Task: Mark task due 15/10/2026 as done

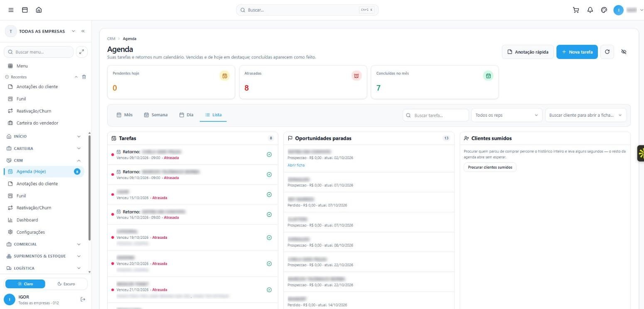Action: click(269, 194)
